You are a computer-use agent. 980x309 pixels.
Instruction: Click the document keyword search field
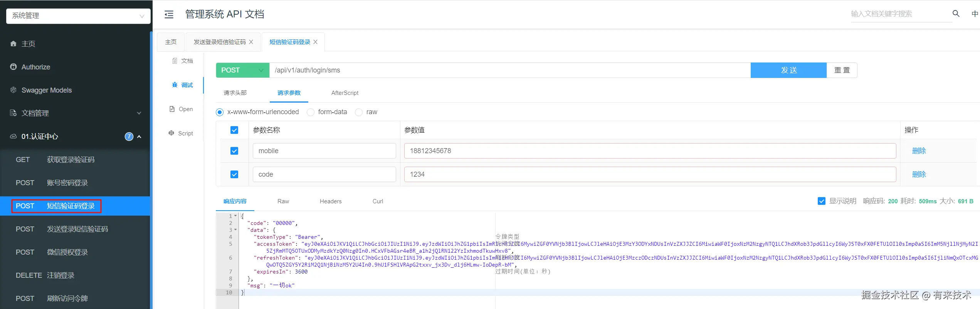pyautogui.click(x=901, y=14)
